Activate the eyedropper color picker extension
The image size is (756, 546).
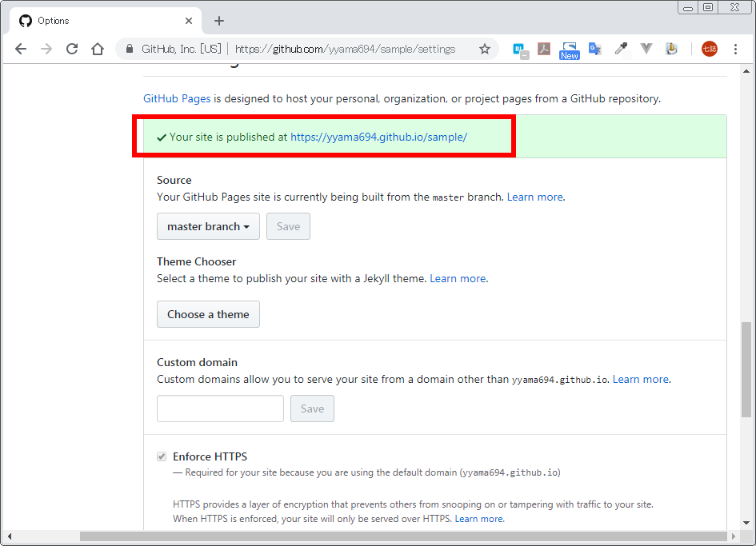click(621, 49)
